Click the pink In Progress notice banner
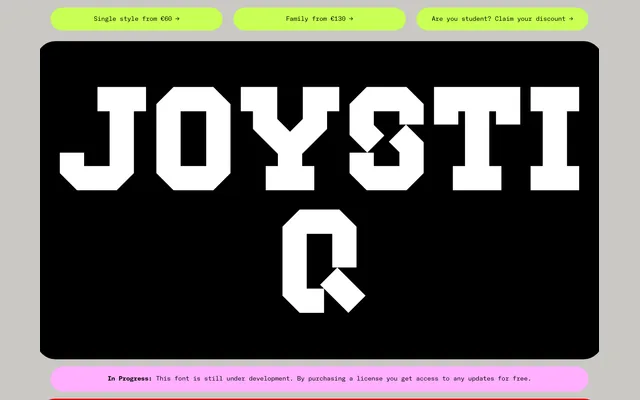 coord(319,379)
